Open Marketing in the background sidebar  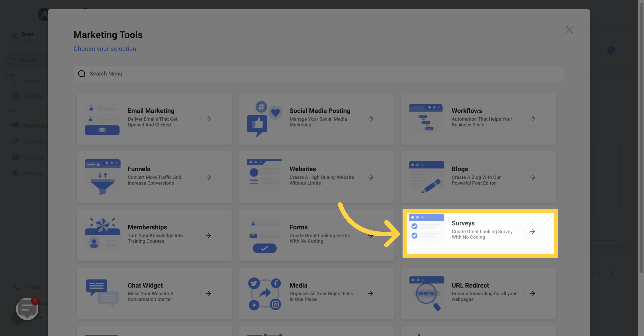tap(29, 125)
